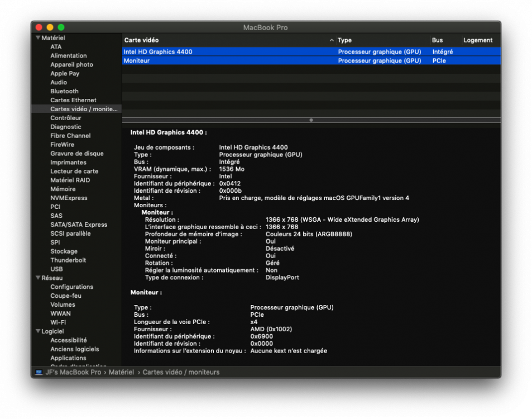Screen dimensions: 532x419
Task: Select Apple Pay sidebar item
Action: coord(65,73)
